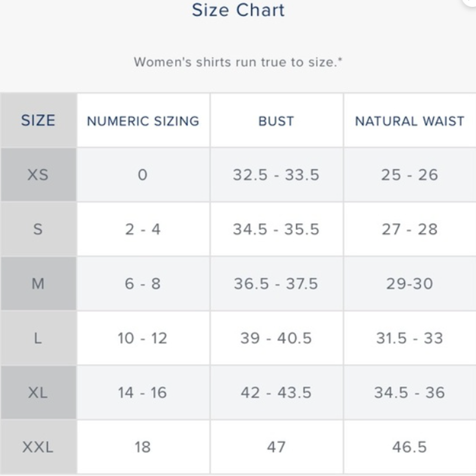Select the BUST column header
The image size is (476, 476).
click(276, 121)
